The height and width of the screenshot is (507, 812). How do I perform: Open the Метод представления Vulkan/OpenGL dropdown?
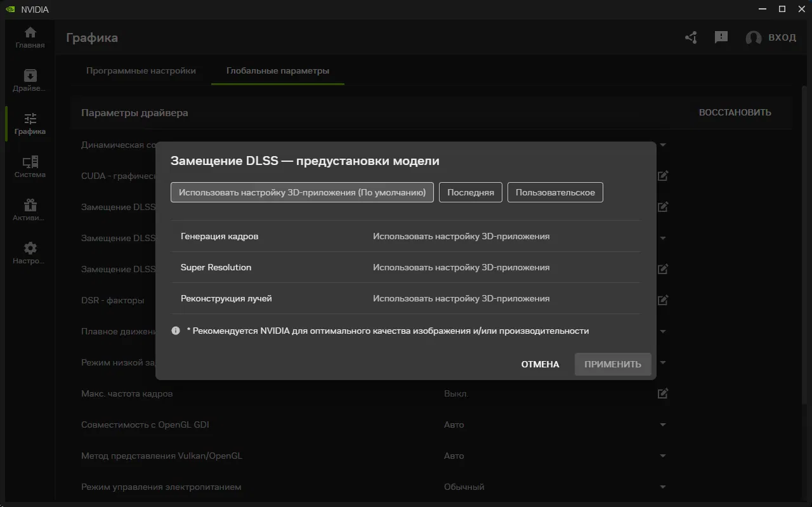pyautogui.click(x=663, y=456)
